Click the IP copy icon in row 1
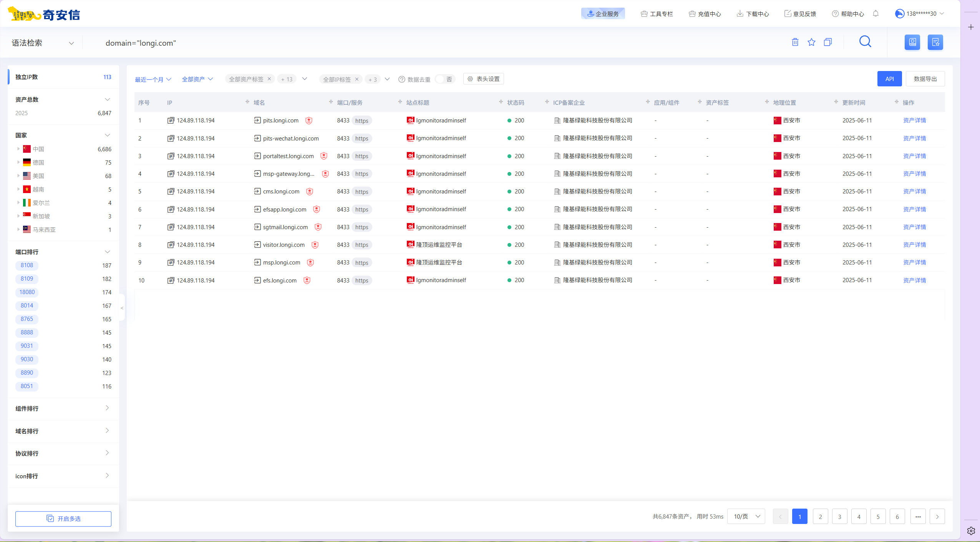This screenshot has height=542, width=980. click(x=171, y=121)
